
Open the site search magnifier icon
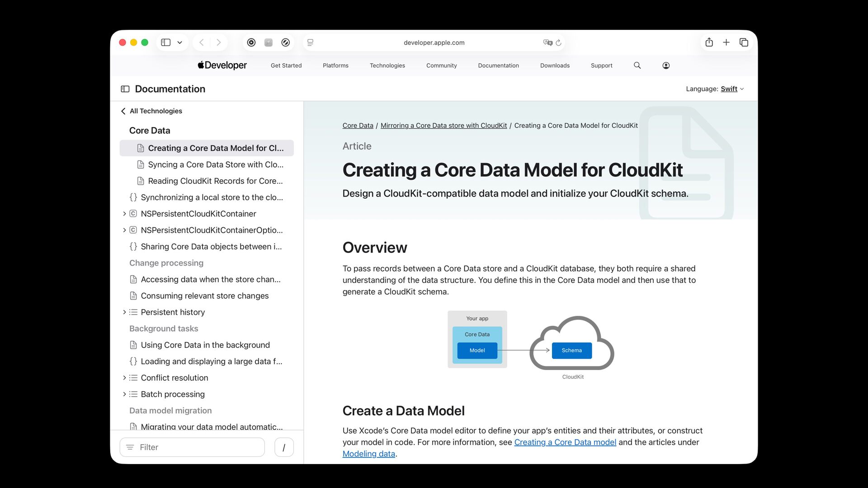click(x=637, y=66)
